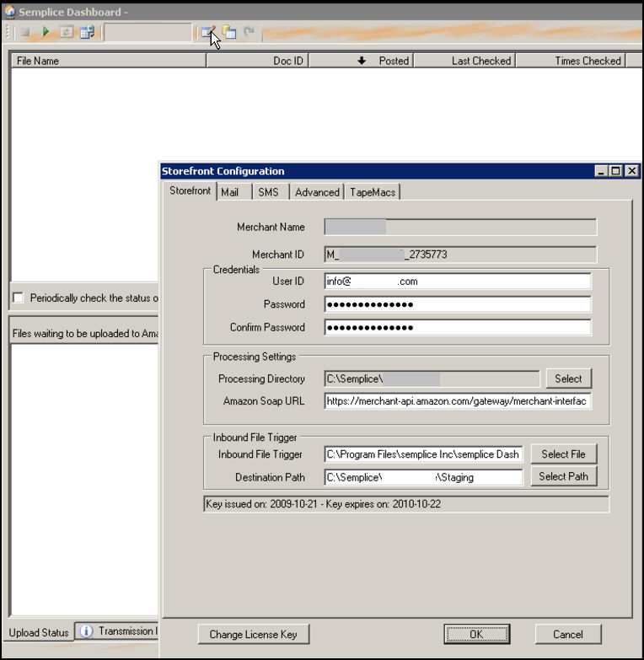Click the Destination Path field

[423, 478]
